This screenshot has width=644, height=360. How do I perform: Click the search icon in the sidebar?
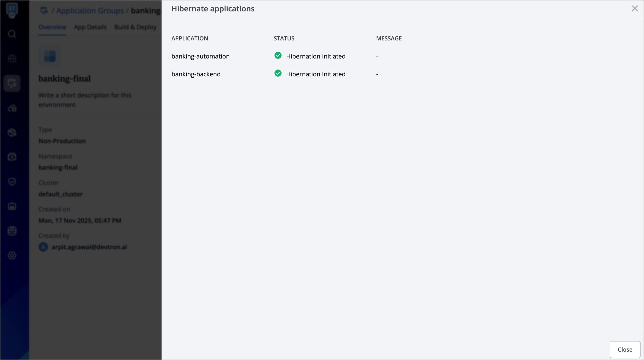12,34
